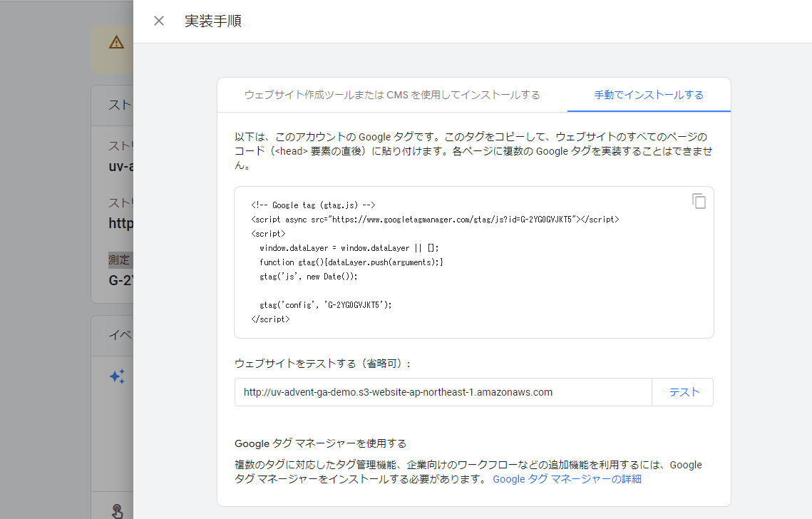Click the website URL input field
812x519 pixels.
click(x=442, y=391)
